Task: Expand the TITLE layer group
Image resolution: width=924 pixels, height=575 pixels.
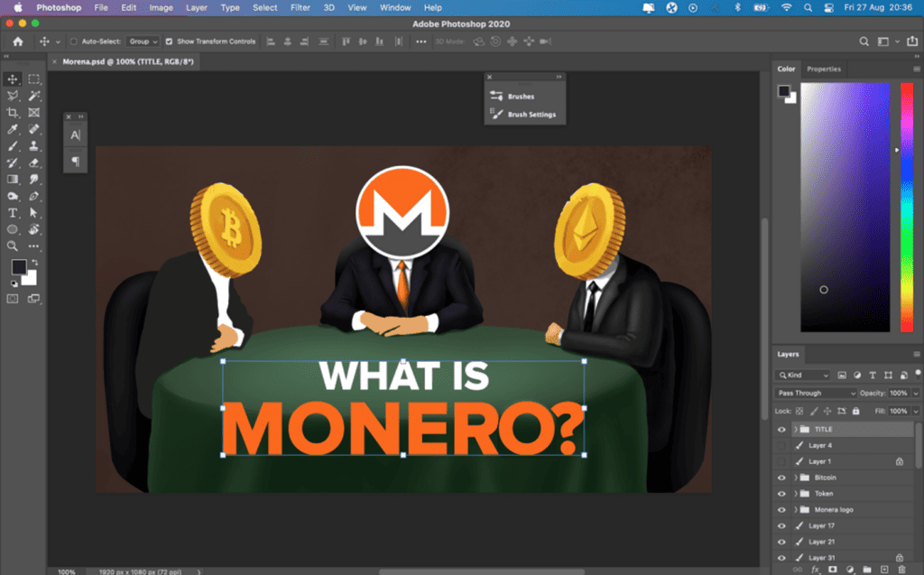Action: 796,430
